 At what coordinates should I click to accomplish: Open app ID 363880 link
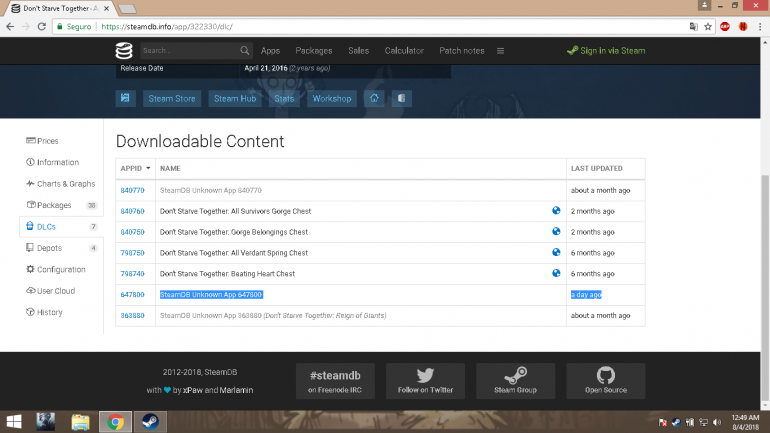(x=133, y=315)
